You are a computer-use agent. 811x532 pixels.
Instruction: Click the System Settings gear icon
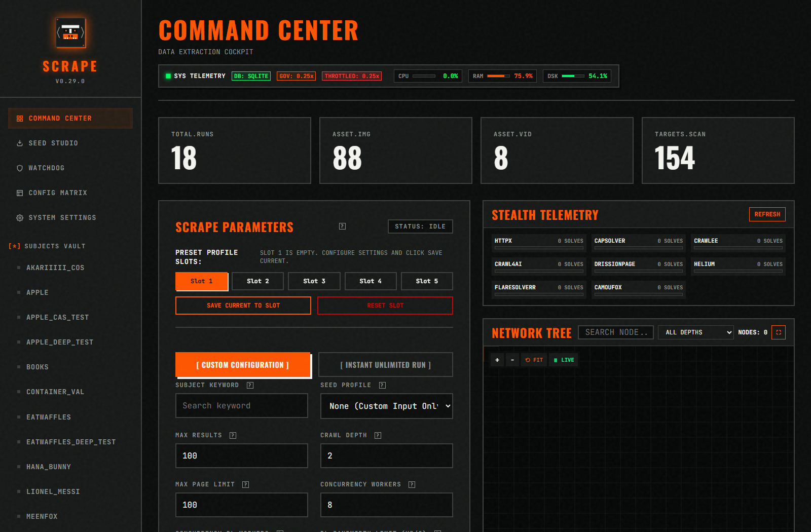pos(20,218)
